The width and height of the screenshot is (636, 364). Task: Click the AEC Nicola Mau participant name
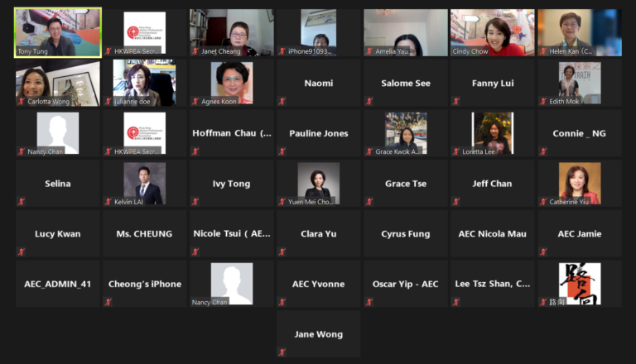[x=493, y=234]
